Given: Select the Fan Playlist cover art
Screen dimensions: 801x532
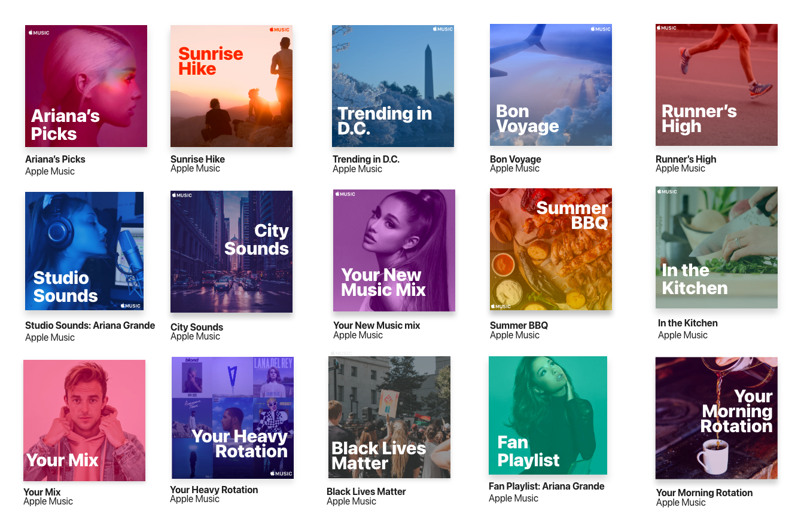Looking at the screenshot, I should [548, 415].
